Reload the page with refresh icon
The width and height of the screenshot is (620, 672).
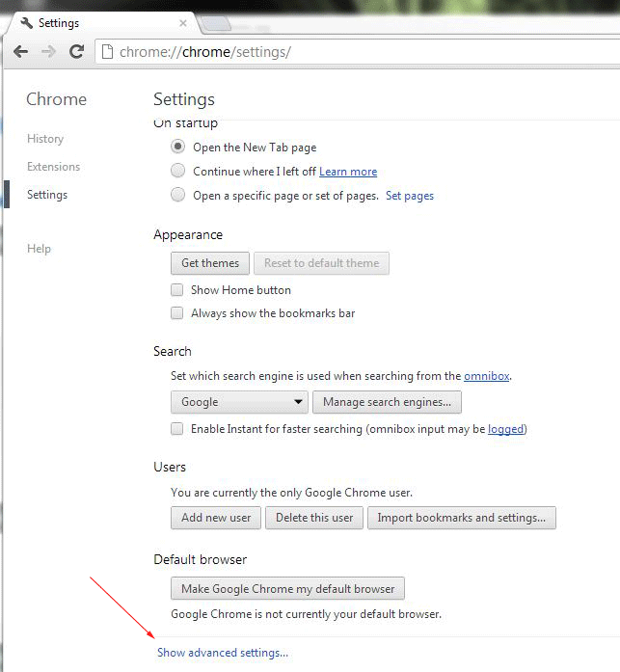[x=76, y=51]
